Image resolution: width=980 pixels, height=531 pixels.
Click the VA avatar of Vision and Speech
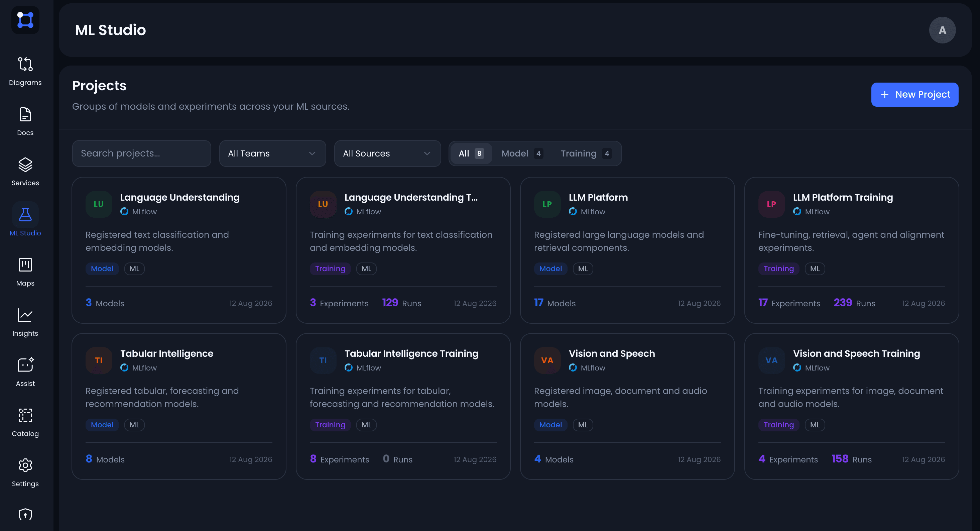point(547,360)
